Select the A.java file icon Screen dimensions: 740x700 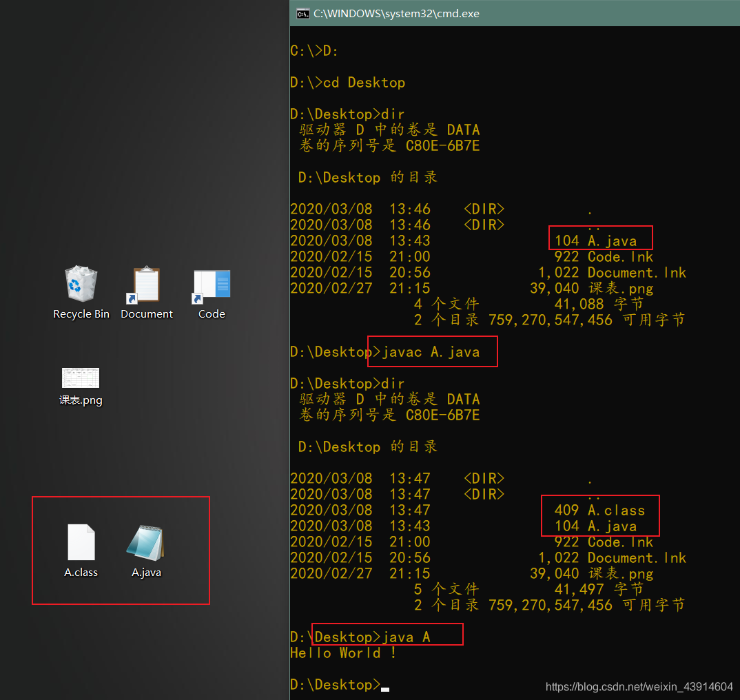click(x=146, y=542)
